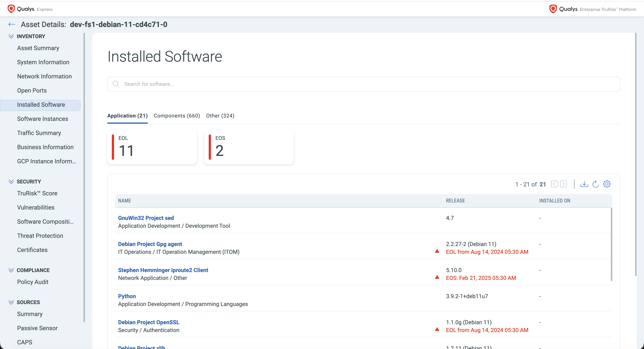Go to next page of software list
The image size is (644, 349).
click(563, 184)
